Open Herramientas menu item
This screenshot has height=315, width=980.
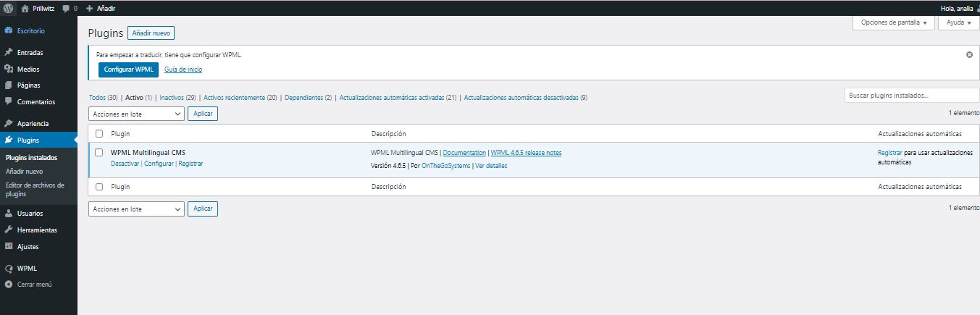(x=38, y=230)
